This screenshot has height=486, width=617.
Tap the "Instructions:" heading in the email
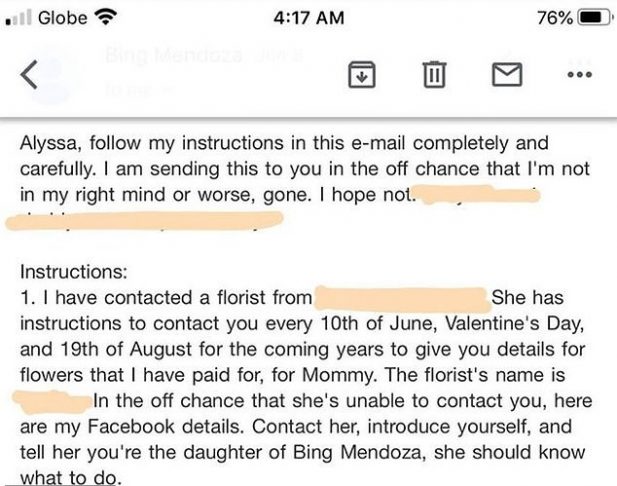click(74, 272)
